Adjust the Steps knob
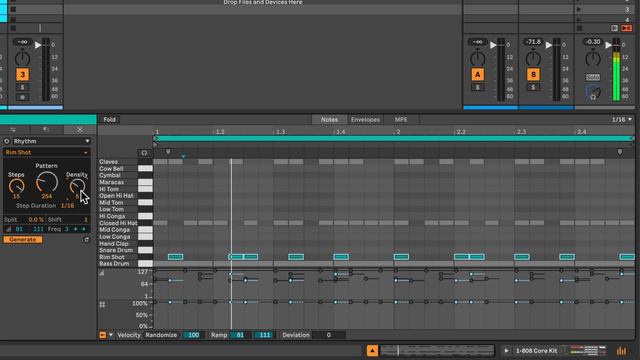The width and height of the screenshot is (640, 360). tap(16, 186)
